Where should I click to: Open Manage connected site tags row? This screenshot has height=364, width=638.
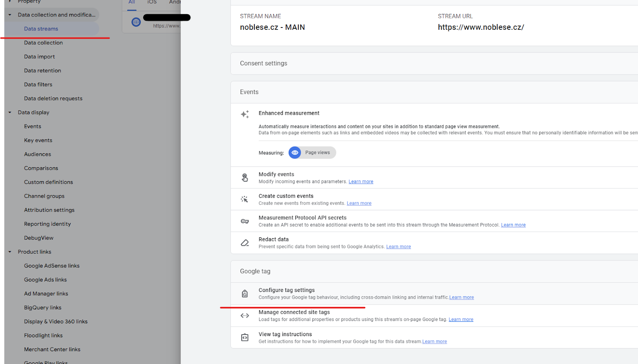click(x=434, y=316)
